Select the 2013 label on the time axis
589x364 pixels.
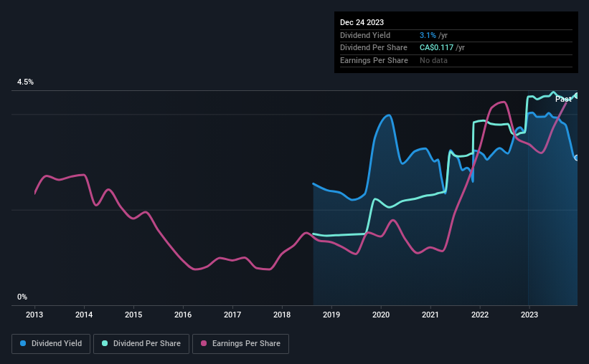(34, 315)
